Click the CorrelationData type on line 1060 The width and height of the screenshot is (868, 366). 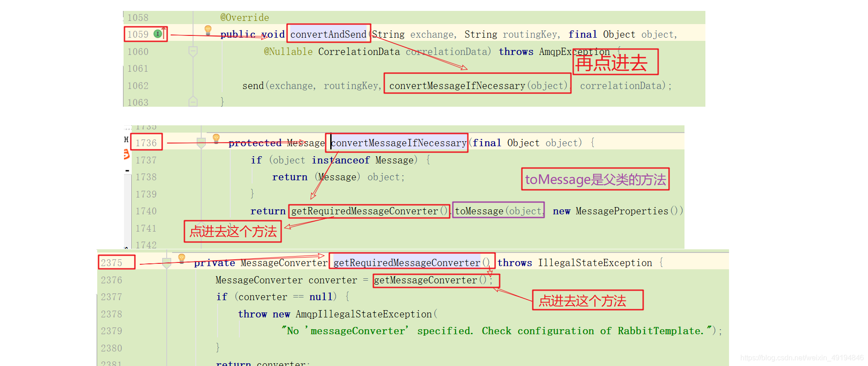click(x=359, y=52)
